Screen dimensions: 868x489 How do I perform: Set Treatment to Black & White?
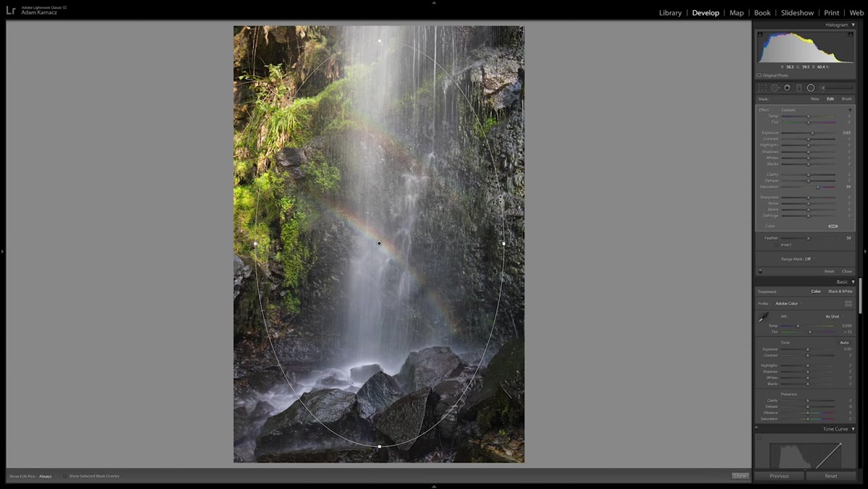[841, 292]
